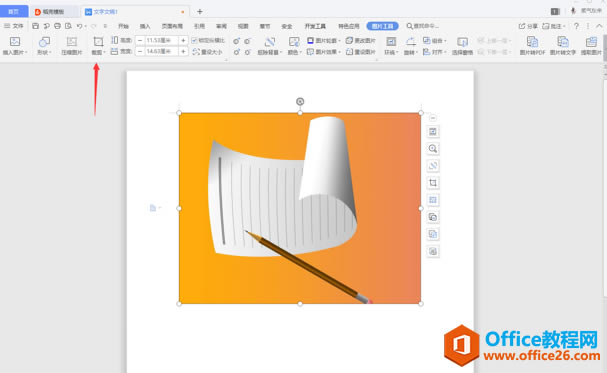Switch to the Picture Tools tab
This screenshot has height=373, width=607.
coord(382,26)
